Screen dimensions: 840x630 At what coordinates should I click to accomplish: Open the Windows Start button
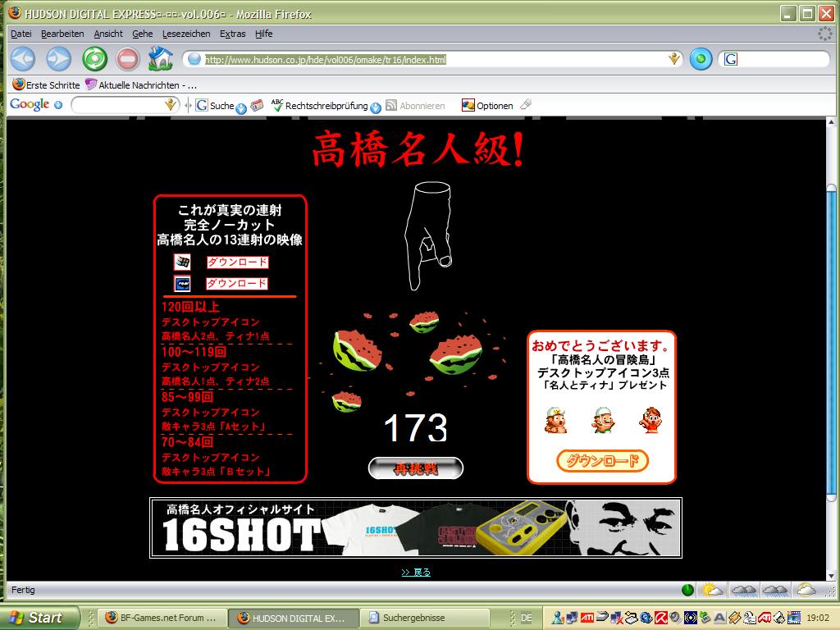(x=39, y=618)
